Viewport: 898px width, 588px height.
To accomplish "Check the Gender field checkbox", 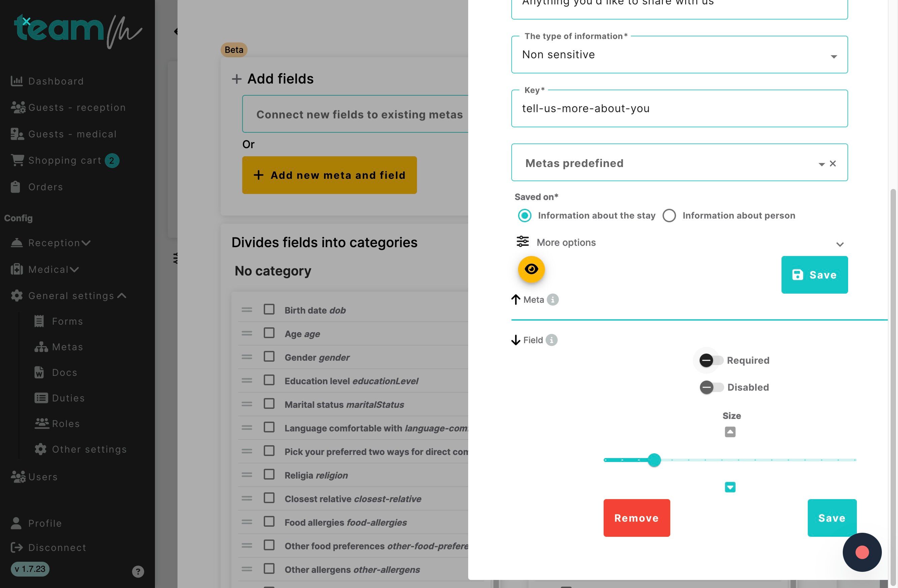I will (269, 356).
